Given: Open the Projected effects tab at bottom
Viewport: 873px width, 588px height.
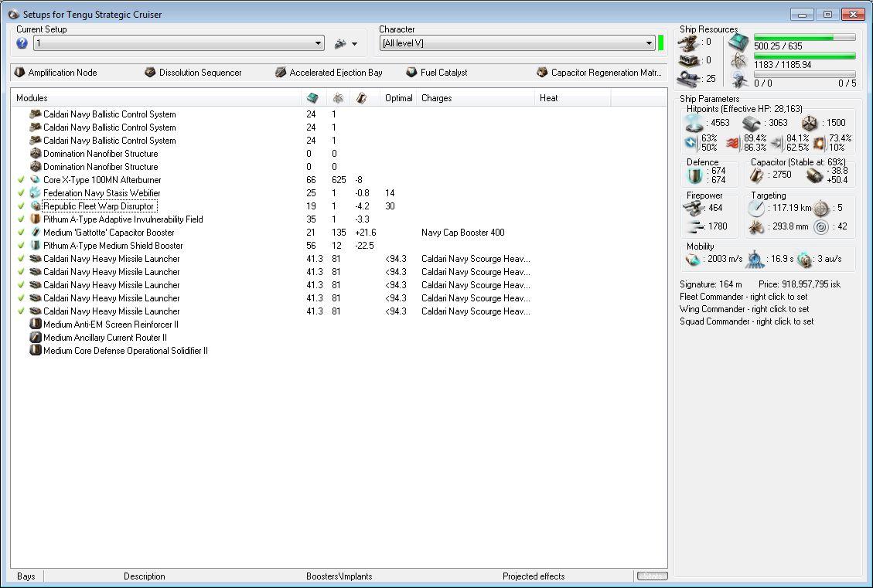Looking at the screenshot, I should point(534,576).
